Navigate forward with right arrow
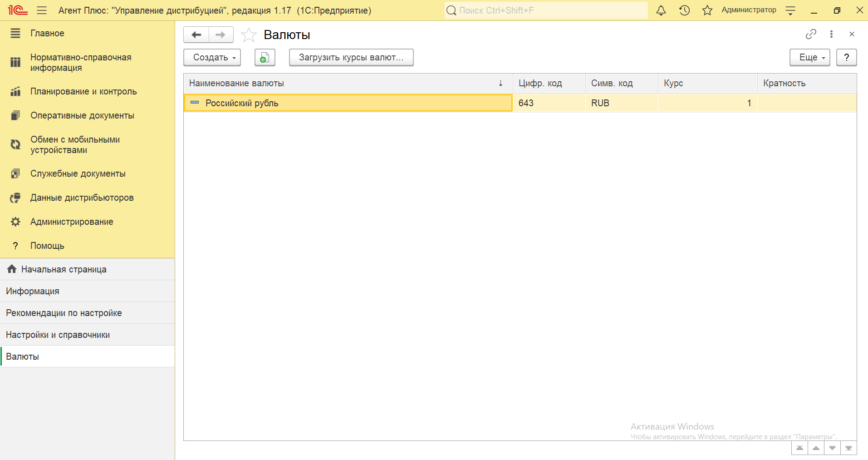The width and height of the screenshot is (868, 460). click(221, 35)
